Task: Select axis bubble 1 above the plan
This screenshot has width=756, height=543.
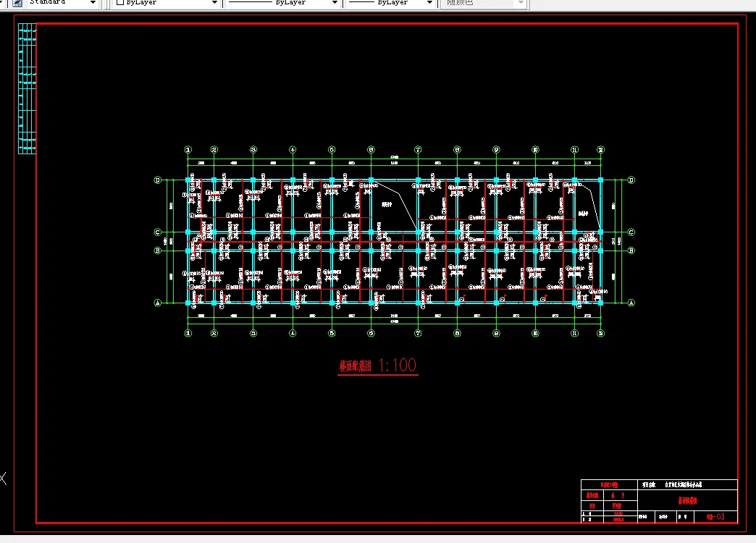Action: click(x=188, y=150)
